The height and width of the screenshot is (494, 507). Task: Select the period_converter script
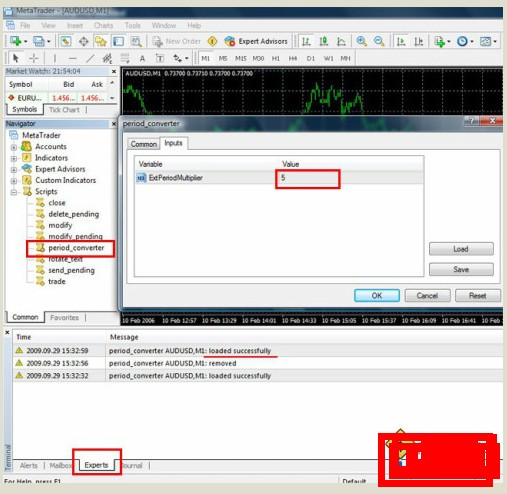tap(76, 248)
